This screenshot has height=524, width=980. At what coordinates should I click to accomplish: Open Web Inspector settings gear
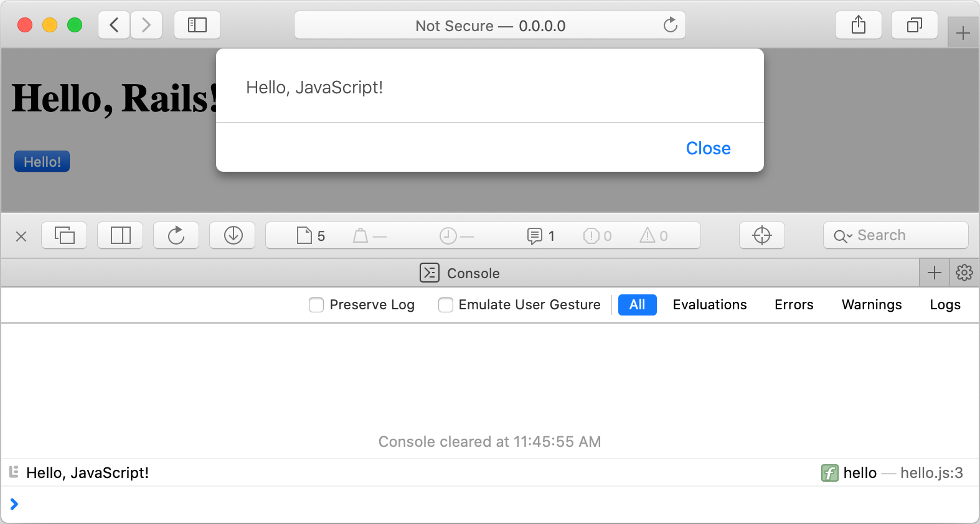tap(963, 273)
